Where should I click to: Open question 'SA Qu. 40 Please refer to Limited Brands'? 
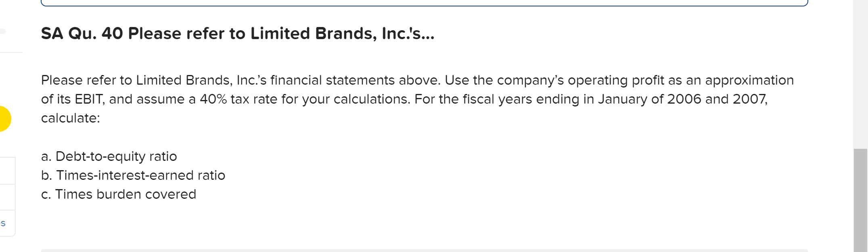tap(237, 33)
